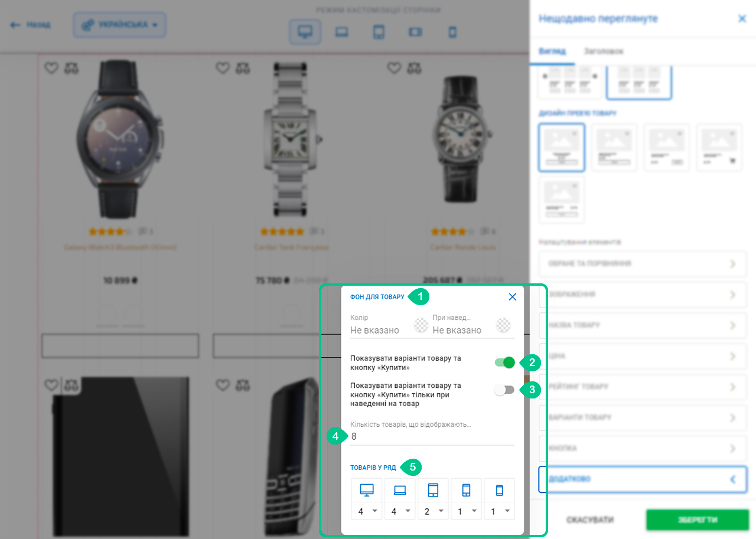This screenshot has width=756, height=539.
Task: Expand the 'Варіанти товару' settings row
Action: point(643,417)
